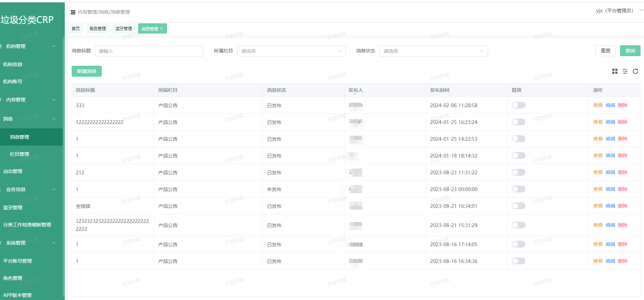Focus the 消息标题 input field

149,51
